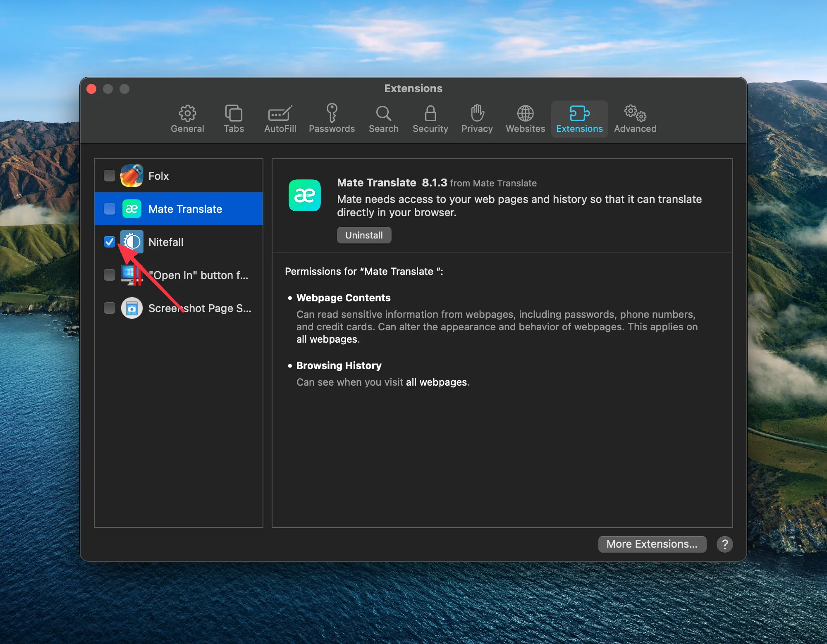Select the Mate Translate row name

(185, 209)
